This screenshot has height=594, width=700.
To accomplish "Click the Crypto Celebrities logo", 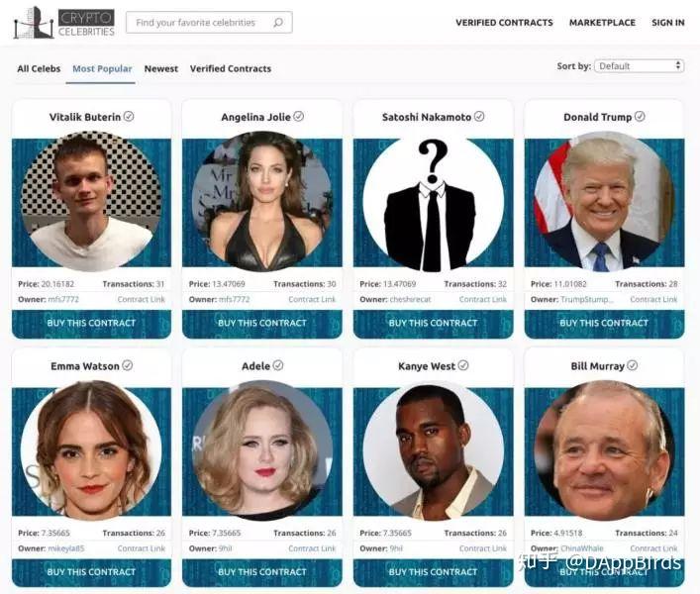I will [63, 23].
